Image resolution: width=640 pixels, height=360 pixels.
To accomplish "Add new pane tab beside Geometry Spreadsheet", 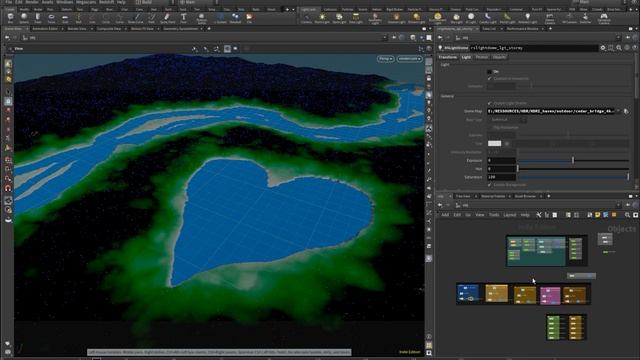I will click(x=209, y=29).
